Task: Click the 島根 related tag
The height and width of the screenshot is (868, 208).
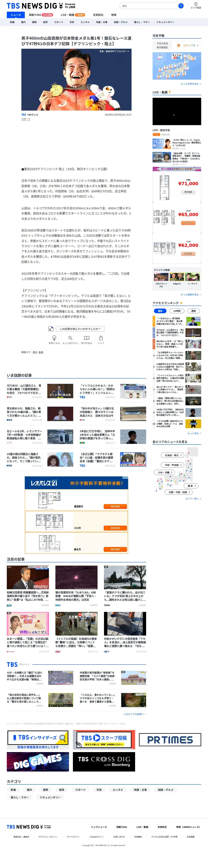Action: coord(41,352)
